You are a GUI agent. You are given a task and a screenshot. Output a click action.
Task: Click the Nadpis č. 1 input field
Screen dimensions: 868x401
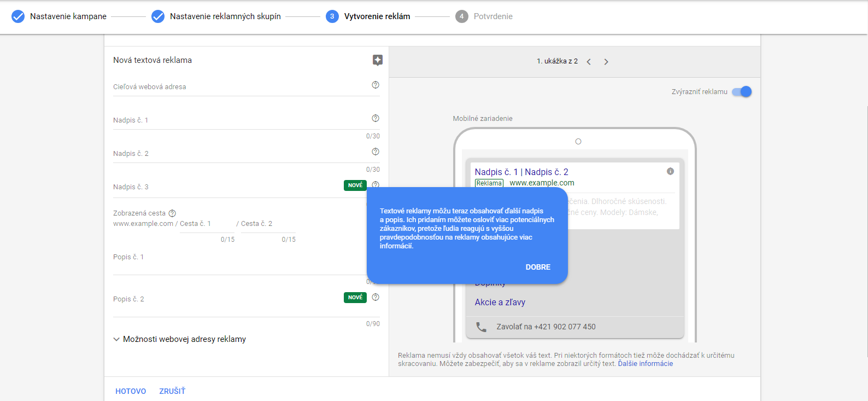coord(247,120)
